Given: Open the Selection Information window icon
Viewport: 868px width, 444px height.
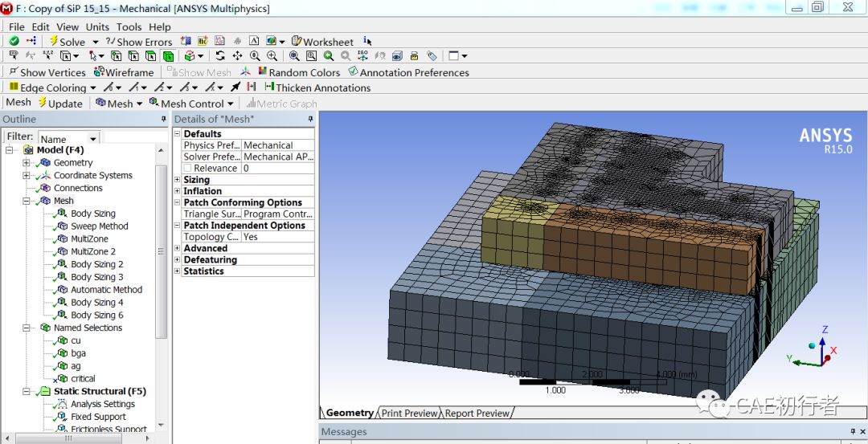Looking at the screenshot, I should coord(367,41).
